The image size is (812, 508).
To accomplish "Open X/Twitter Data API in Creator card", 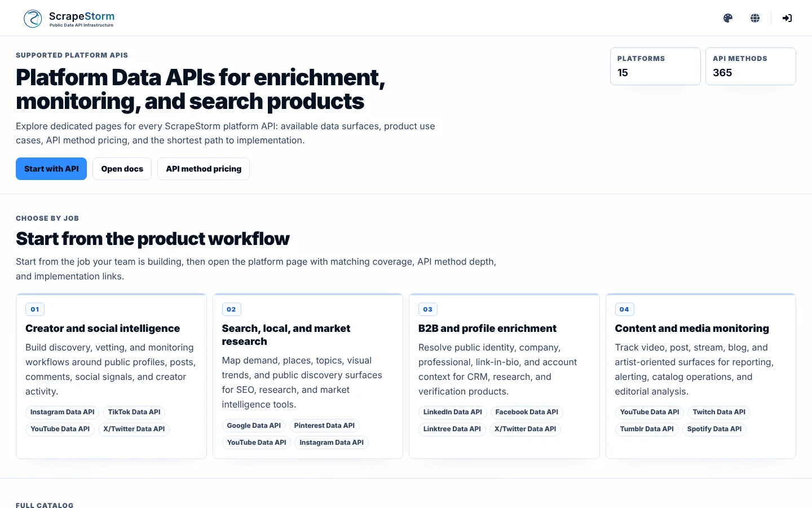I will (134, 429).
